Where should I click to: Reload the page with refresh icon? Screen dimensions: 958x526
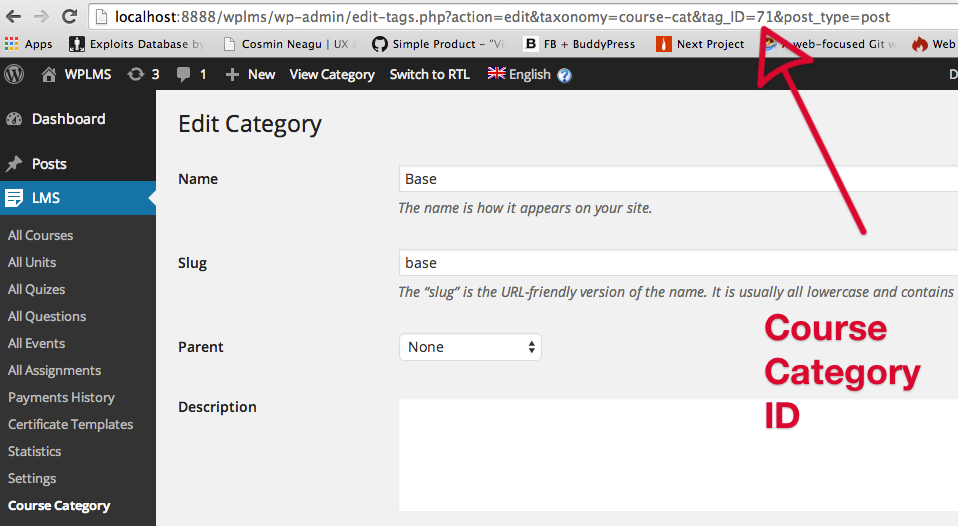pos(70,16)
